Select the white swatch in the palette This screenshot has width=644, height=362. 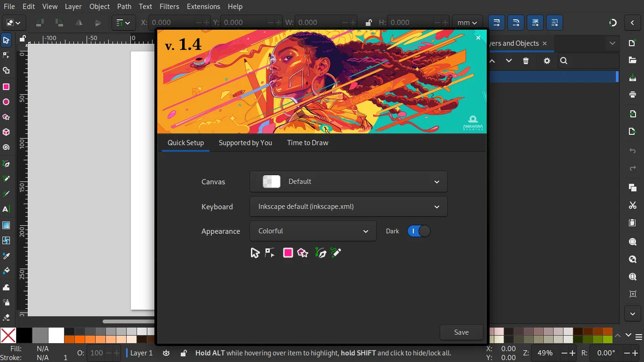(55, 335)
